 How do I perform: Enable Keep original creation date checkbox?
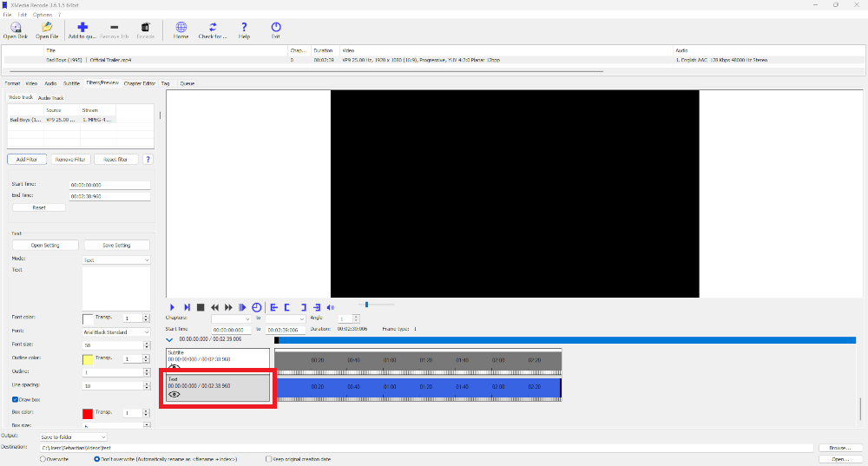pos(269,459)
